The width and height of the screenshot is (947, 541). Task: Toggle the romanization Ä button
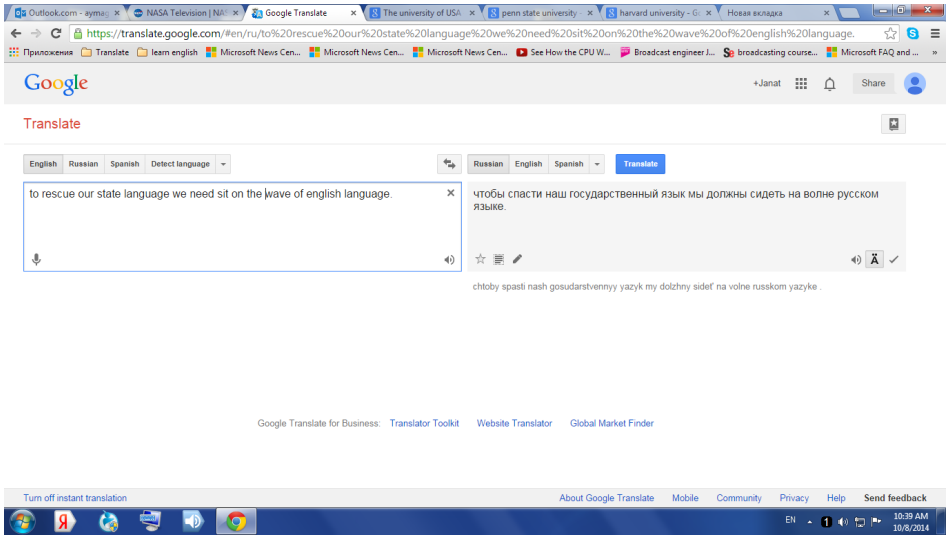875,259
